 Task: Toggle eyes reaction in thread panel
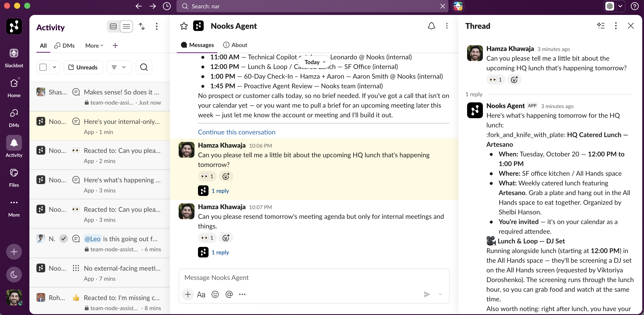tap(496, 80)
